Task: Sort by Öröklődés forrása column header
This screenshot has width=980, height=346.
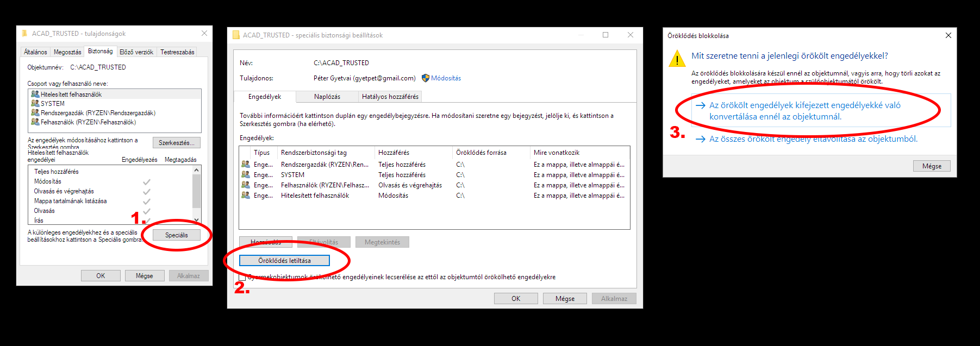Action: [x=481, y=153]
